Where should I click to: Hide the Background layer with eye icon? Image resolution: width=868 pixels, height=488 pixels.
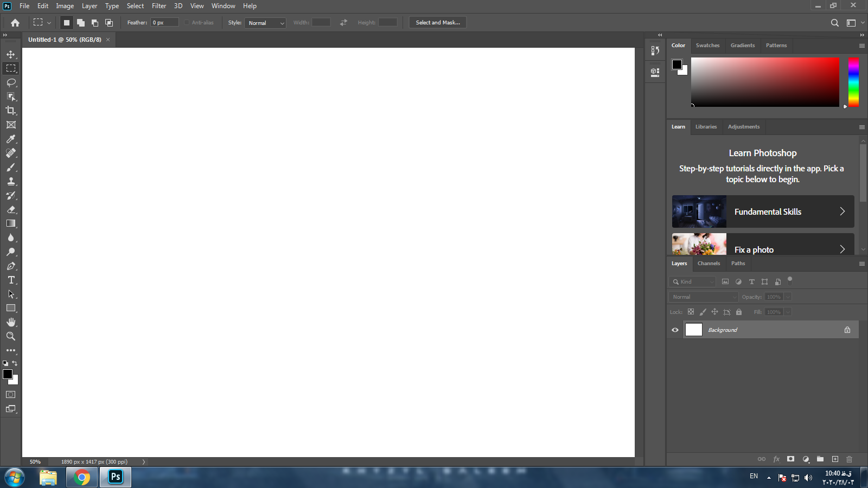(675, 330)
